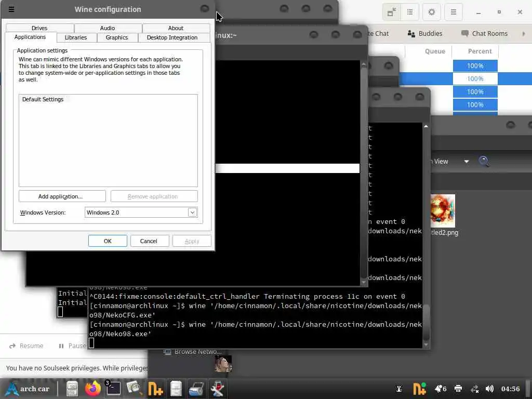Confirm Wine configuration with OK
Viewport: 532px width, 399px height.
[108, 241]
